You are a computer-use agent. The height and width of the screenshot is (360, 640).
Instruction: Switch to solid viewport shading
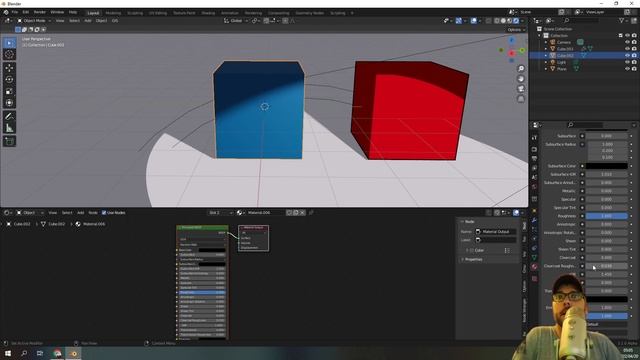coord(503,20)
